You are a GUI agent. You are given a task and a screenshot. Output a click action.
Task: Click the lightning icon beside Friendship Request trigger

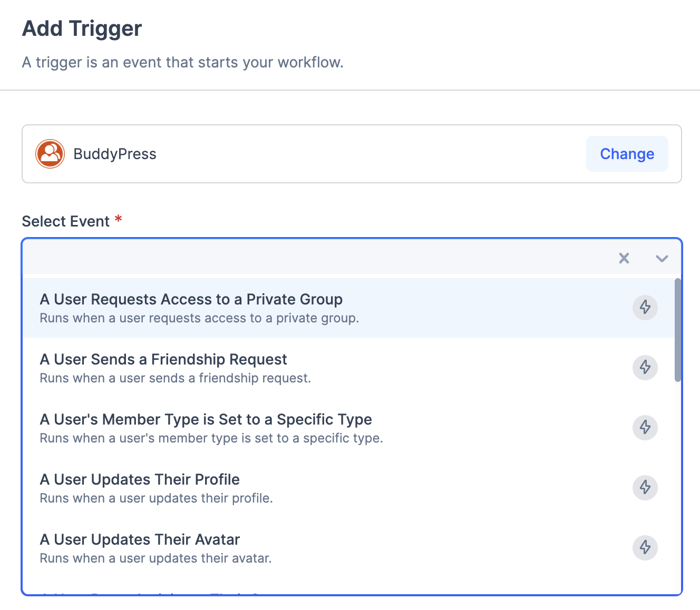coord(645,368)
